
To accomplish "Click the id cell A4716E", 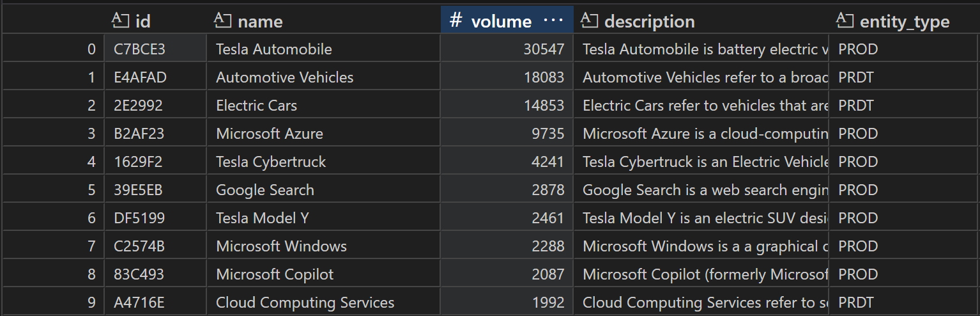I will (155, 303).
